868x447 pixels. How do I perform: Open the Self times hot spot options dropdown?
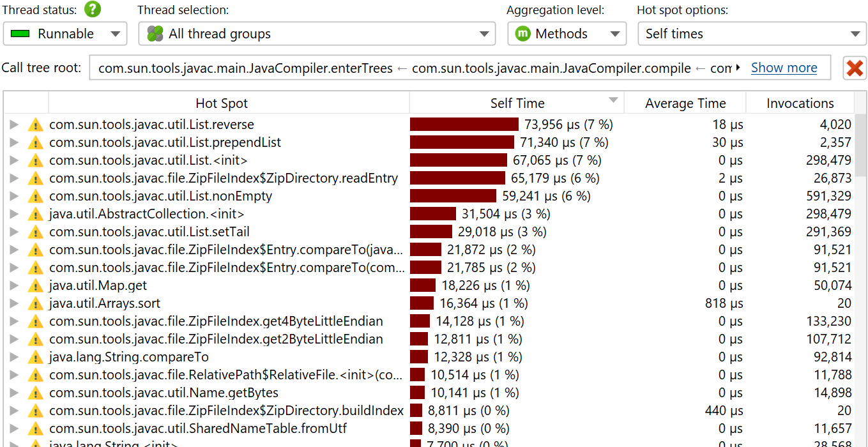[x=752, y=34]
